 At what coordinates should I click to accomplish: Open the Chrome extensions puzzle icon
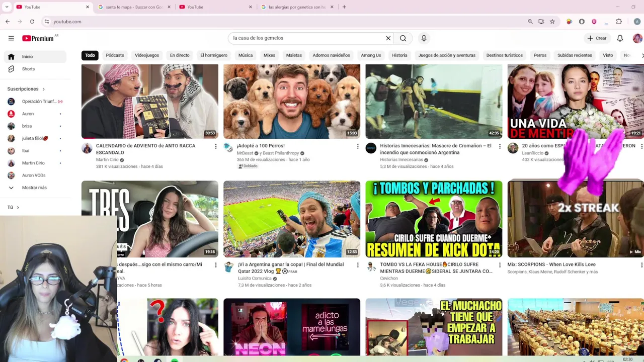pos(619,22)
